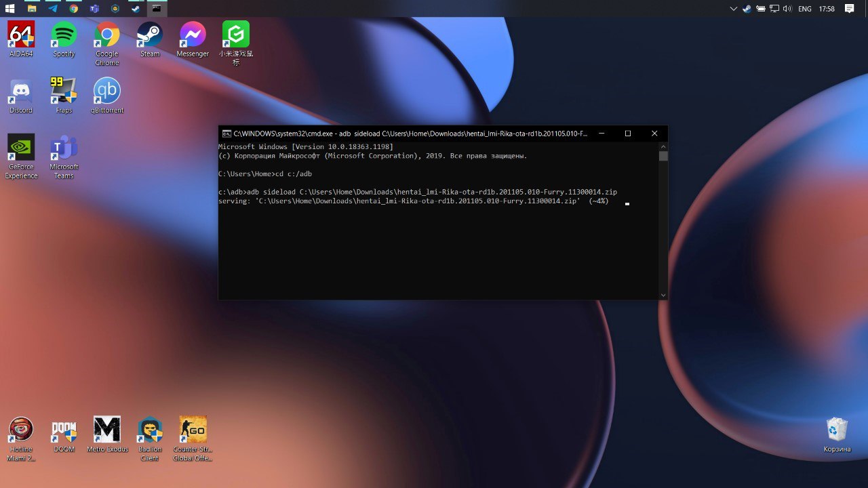Select the Badlion Client desktop icon
The width and height of the screenshot is (868, 488).
150,439
